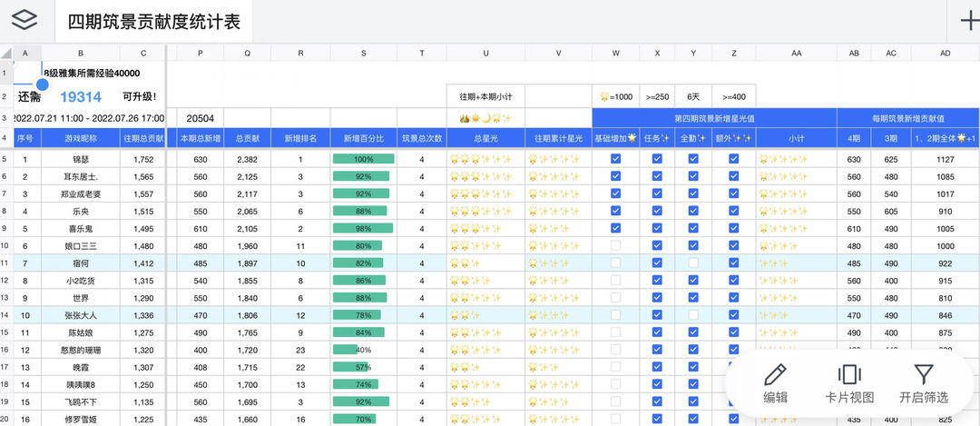Screen dimensions: 980x426
Task: Select the 序号 header cell
Action: click(x=25, y=138)
